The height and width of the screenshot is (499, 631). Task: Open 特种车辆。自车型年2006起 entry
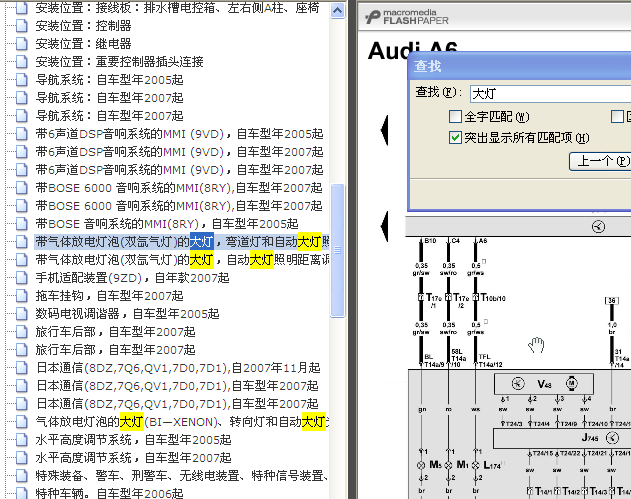109,493
